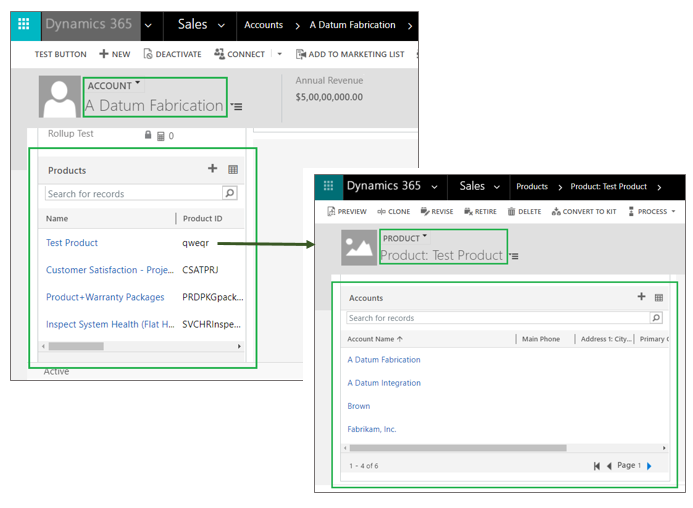Click CONNECT command
Viewport: 693px width, 508px height.
pos(240,54)
